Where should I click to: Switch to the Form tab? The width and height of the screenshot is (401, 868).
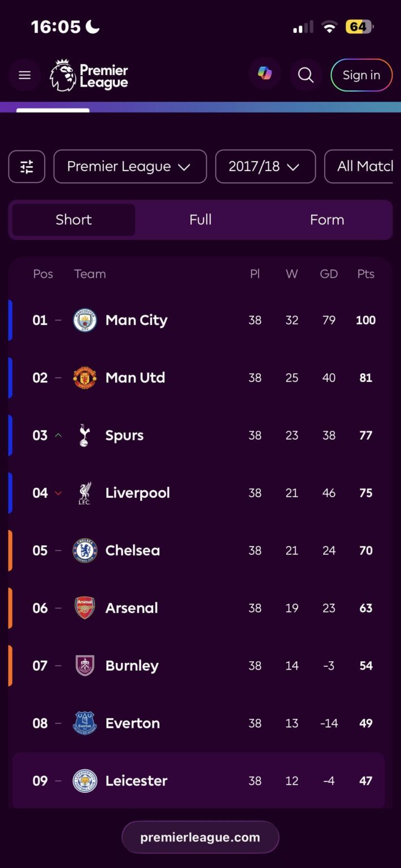click(x=326, y=220)
